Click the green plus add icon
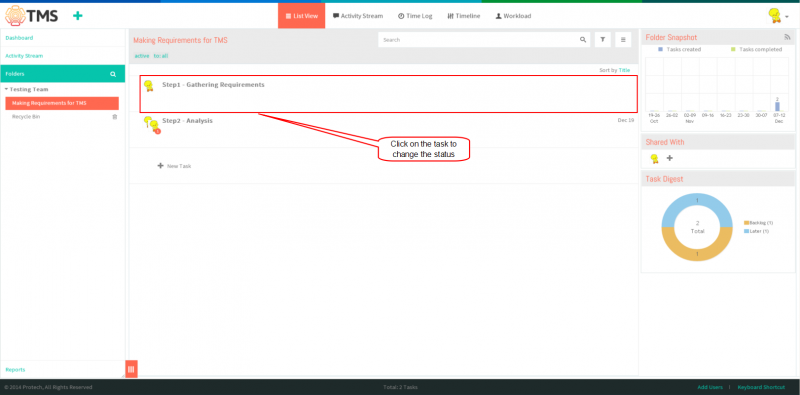Viewport: 800px width, 395px height. coord(78,16)
